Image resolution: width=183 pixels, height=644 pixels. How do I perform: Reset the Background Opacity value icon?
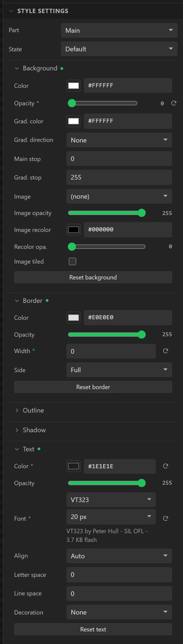click(x=173, y=103)
